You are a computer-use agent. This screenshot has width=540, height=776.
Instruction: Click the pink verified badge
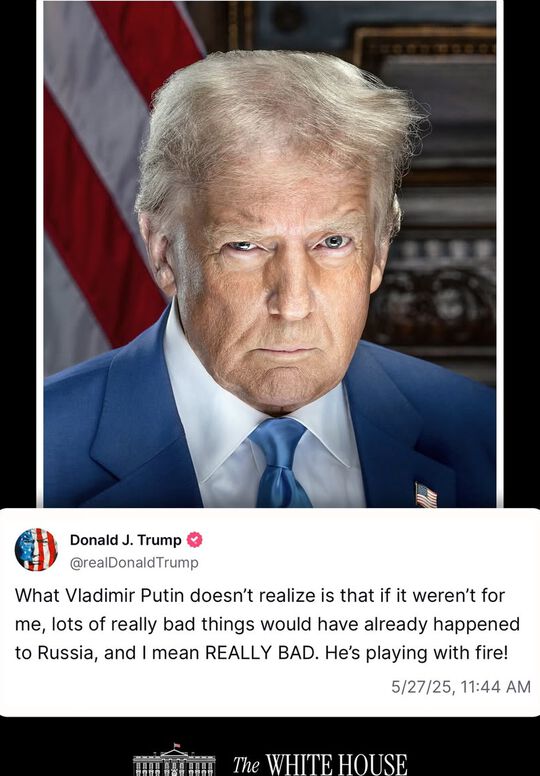(195, 540)
